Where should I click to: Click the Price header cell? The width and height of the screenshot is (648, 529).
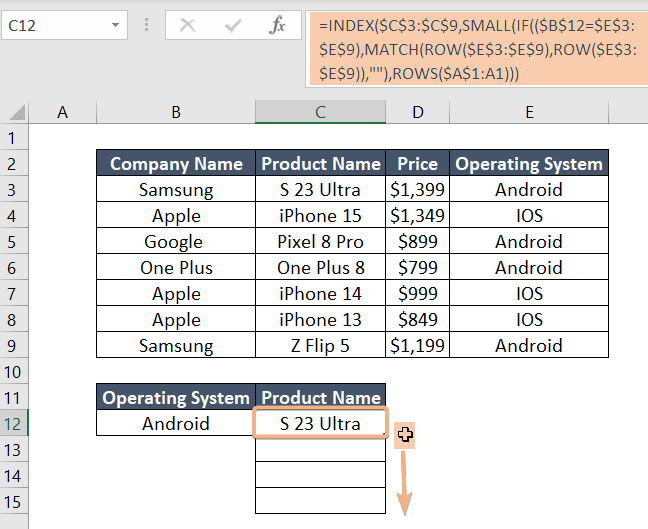(417, 164)
